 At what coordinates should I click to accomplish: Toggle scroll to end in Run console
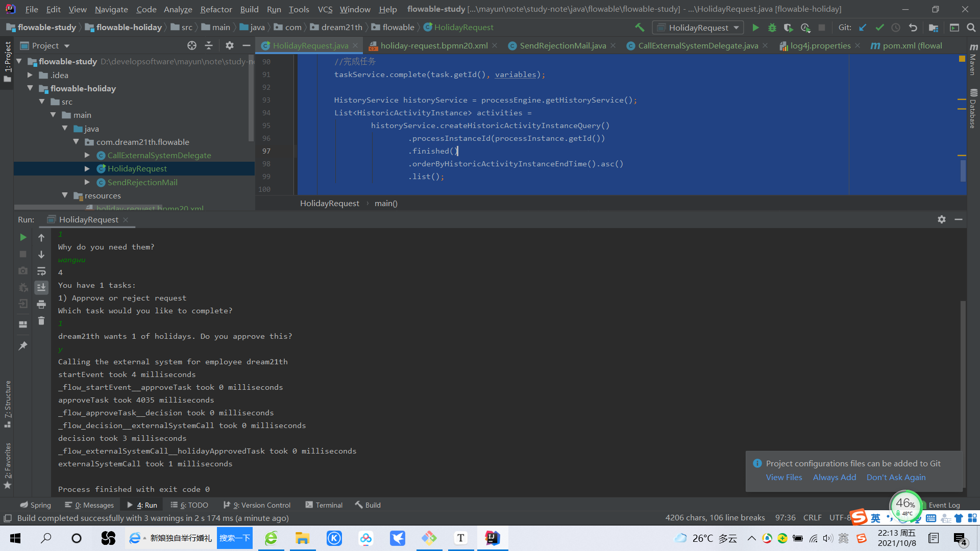pyautogui.click(x=41, y=287)
